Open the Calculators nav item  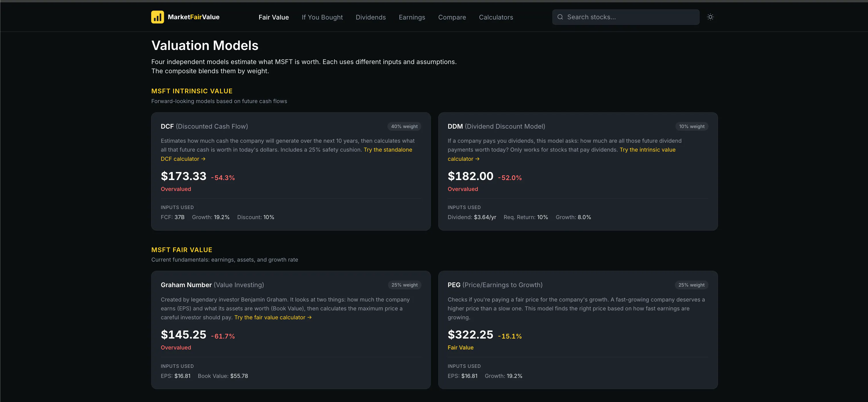[496, 17]
